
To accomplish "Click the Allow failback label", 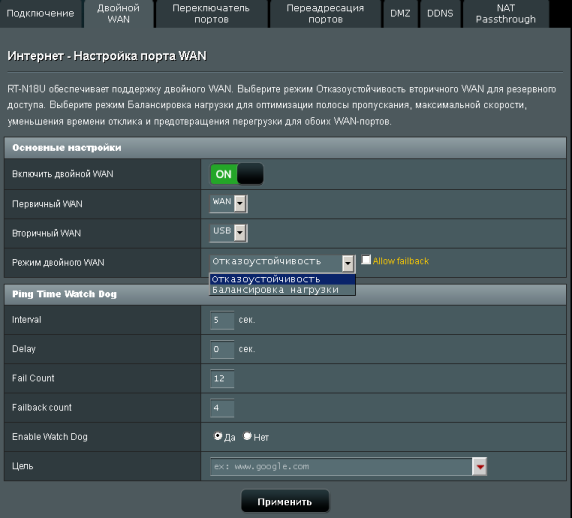I will point(401,261).
